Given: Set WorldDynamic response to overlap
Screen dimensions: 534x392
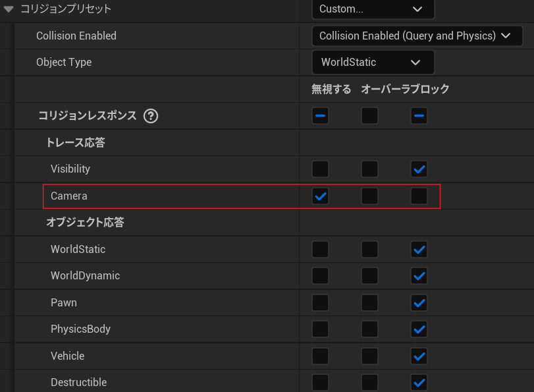Looking at the screenshot, I should [x=369, y=276].
